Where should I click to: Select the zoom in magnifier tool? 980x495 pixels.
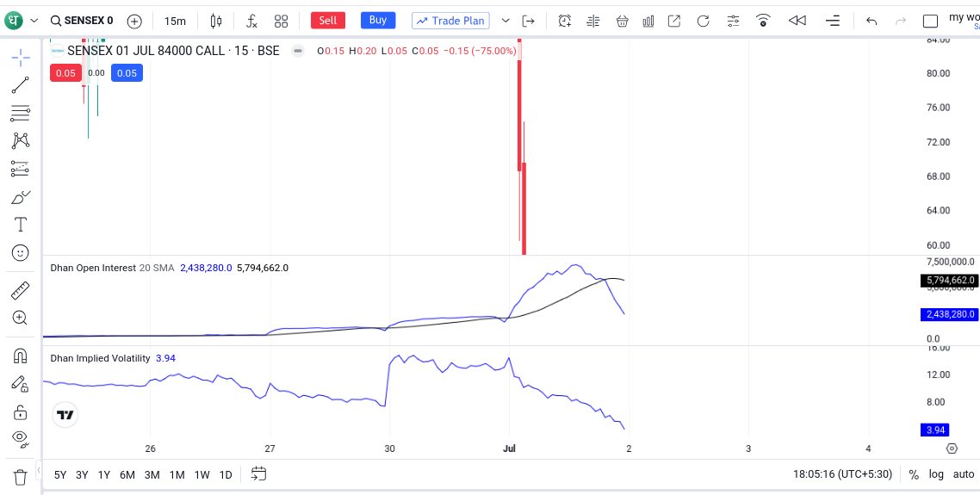click(20, 318)
